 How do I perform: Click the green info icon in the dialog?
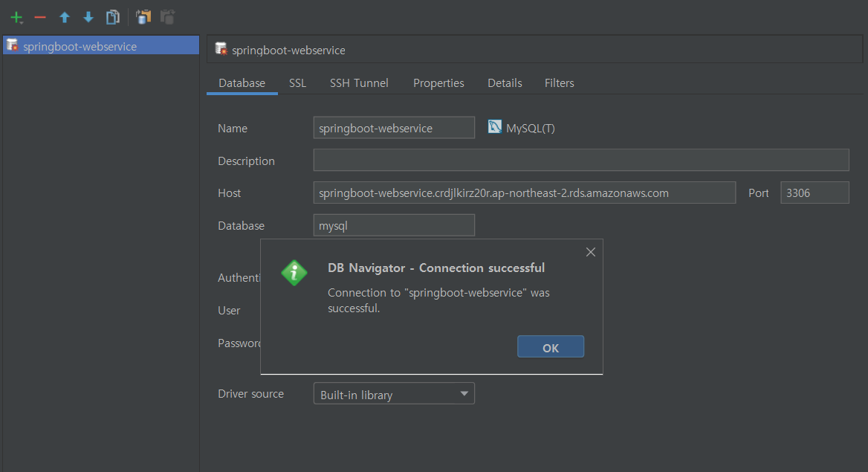point(294,273)
